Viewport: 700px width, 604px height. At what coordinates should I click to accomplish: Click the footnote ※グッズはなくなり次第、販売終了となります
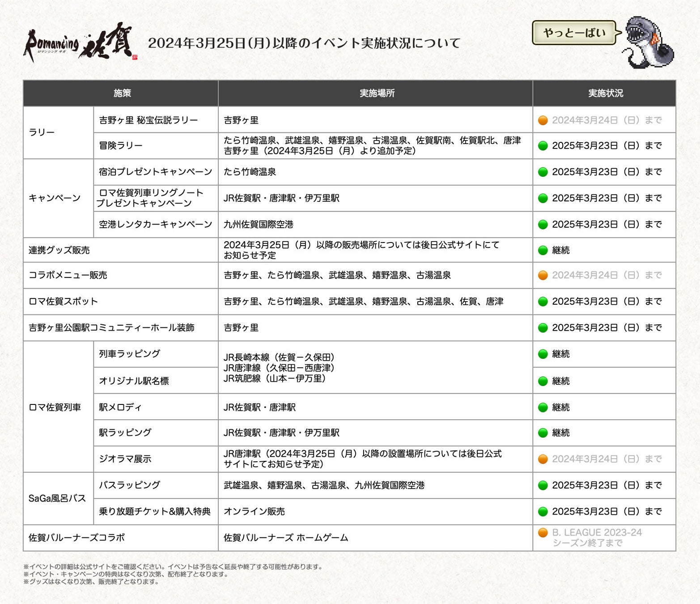(91, 582)
